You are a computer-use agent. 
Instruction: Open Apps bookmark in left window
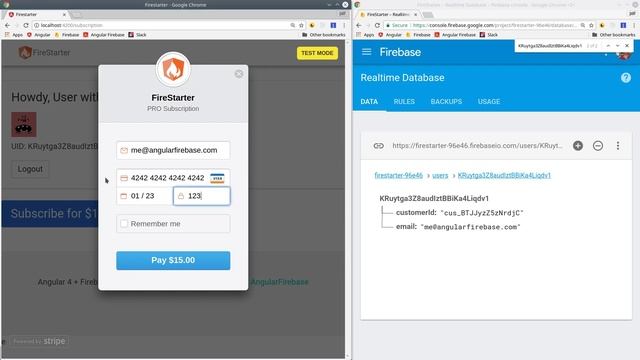(14, 35)
